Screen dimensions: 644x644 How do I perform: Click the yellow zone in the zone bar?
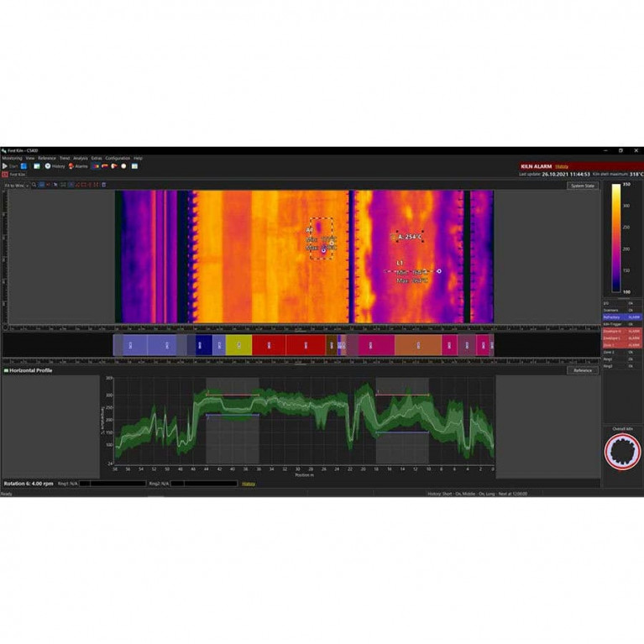click(x=239, y=345)
